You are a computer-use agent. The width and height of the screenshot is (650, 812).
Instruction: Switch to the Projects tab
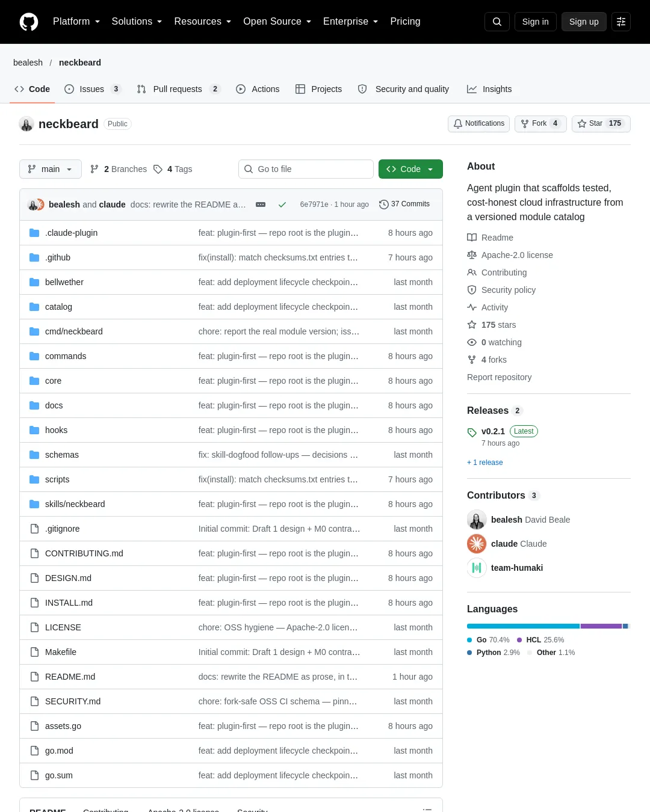coord(318,89)
